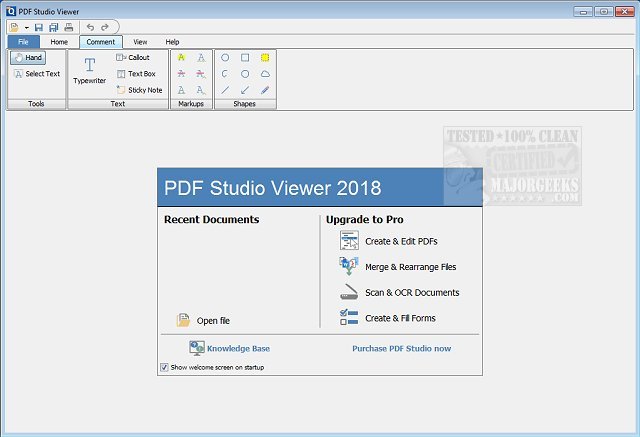The width and height of the screenshot is (640, 437).
Task: Click the Markups group label
Action: click(191, 104)
